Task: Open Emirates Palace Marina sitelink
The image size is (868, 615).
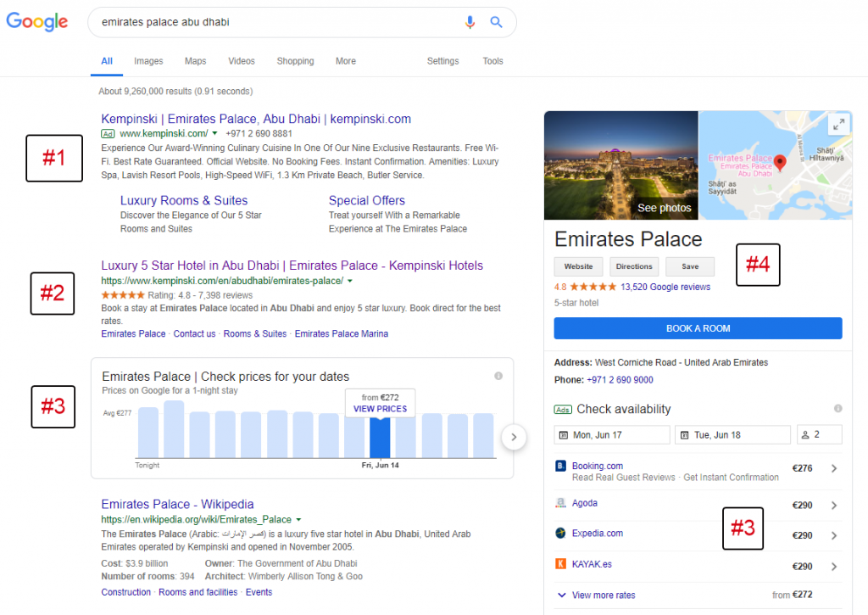Action: pyautogui.click(x=342, y=334)
